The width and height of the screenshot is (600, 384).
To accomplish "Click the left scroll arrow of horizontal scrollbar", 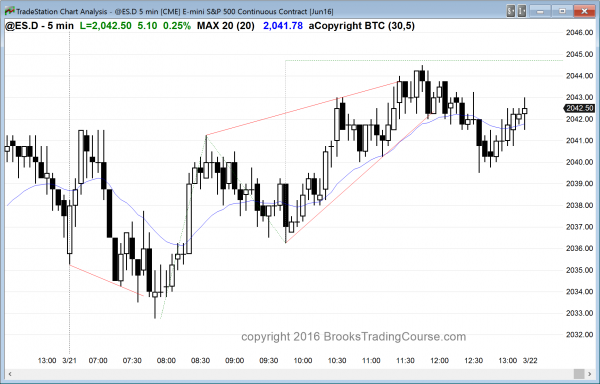I will [10, 374].
